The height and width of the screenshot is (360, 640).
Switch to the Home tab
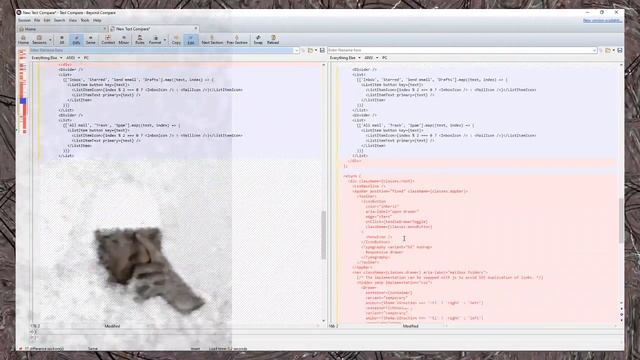(x=61, y=29)
